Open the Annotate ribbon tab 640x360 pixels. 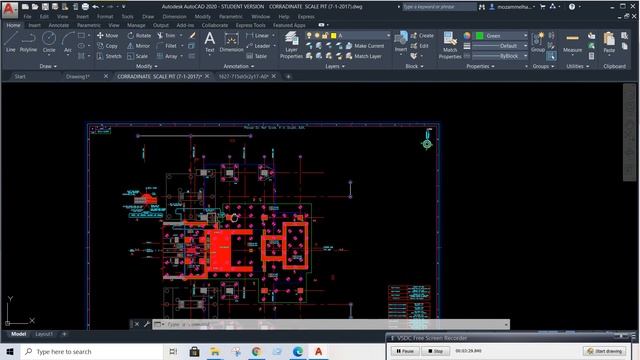click(59, 25)
